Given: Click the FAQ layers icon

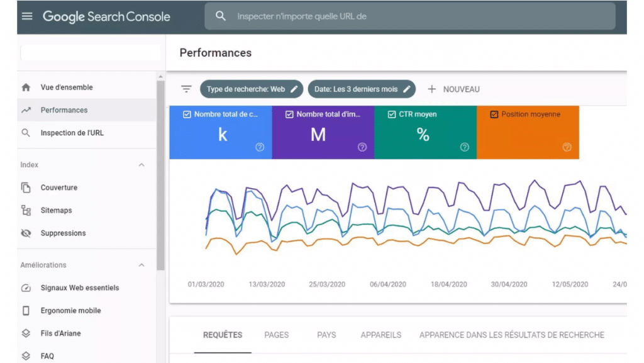Looking at the screenshot, I should [x=26, y=356].
